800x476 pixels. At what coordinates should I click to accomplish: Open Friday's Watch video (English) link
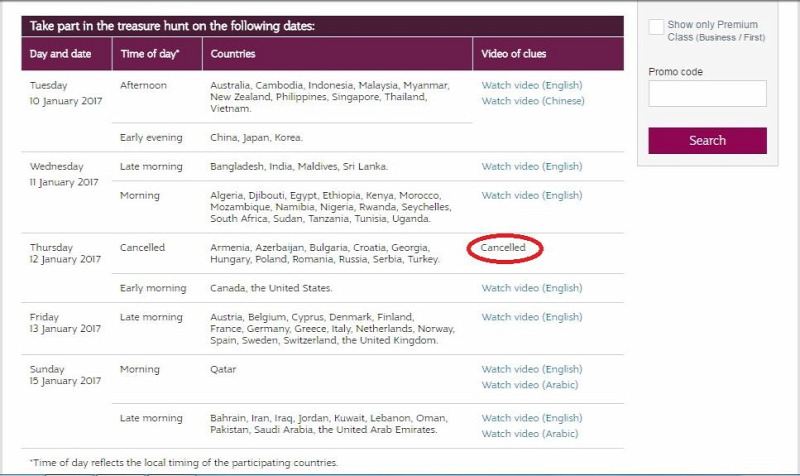click(x=532, y=317)
